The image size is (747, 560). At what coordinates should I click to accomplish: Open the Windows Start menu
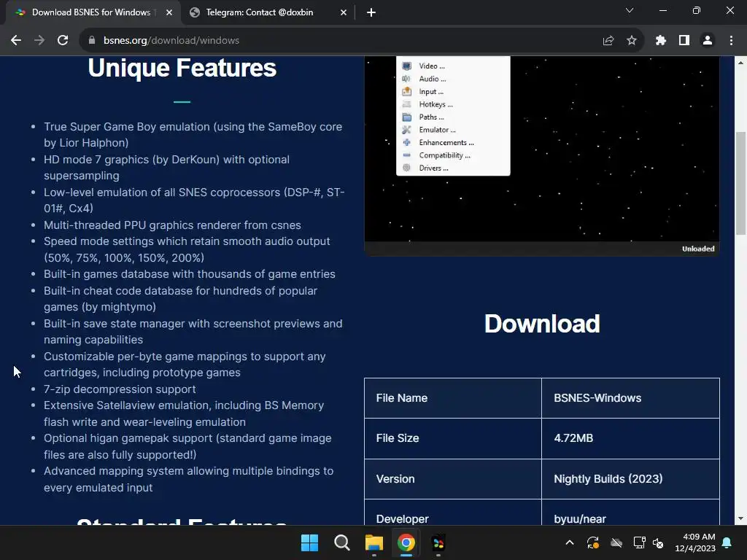[x=309, y=542]
